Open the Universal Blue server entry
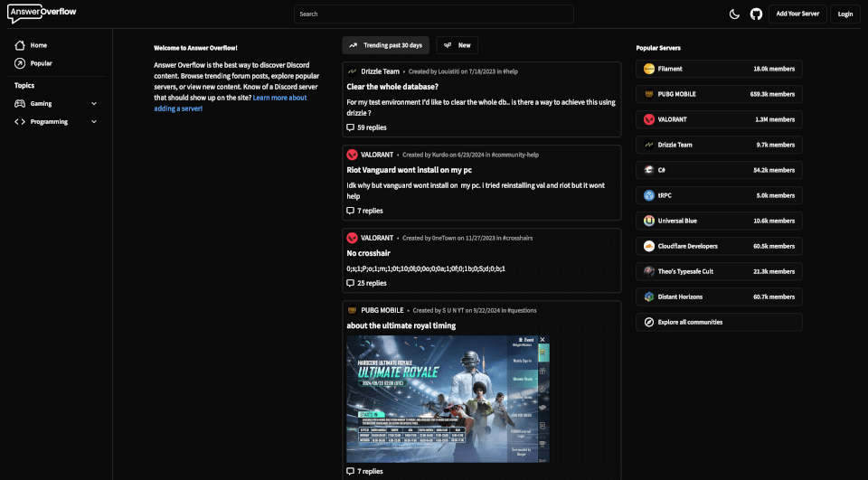 tap(719, 221)
